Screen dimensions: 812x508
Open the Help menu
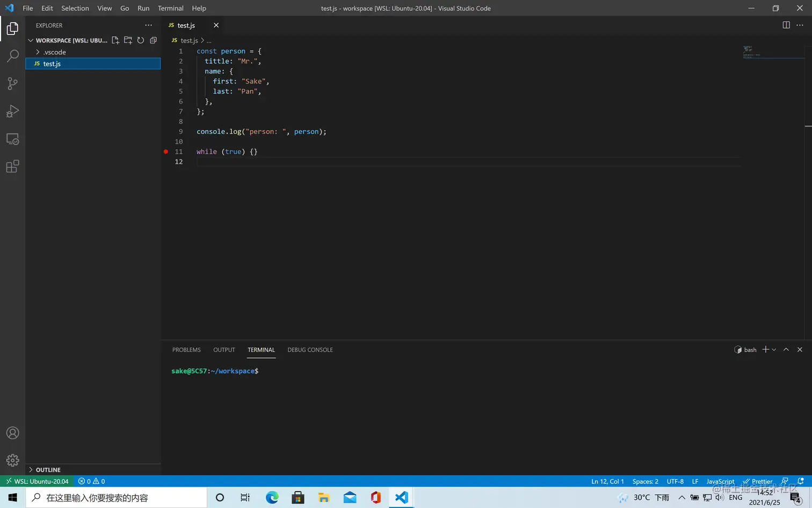tap(199, 8)
